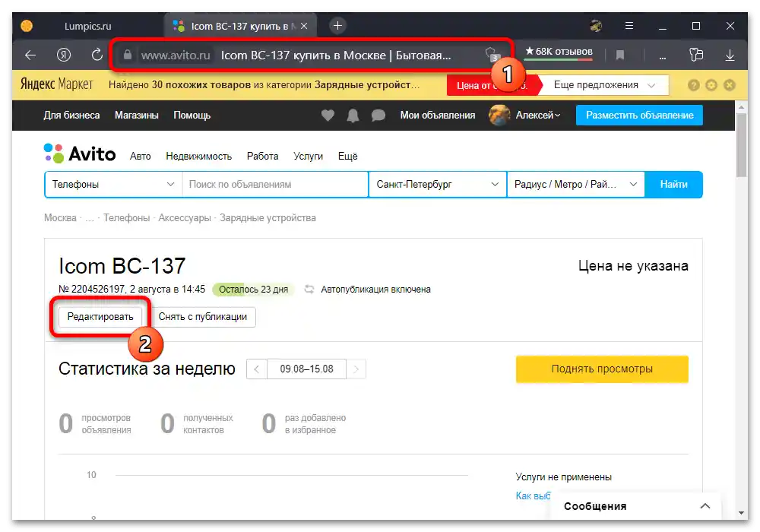Open notifications with the bell icon

pos(353,116)
